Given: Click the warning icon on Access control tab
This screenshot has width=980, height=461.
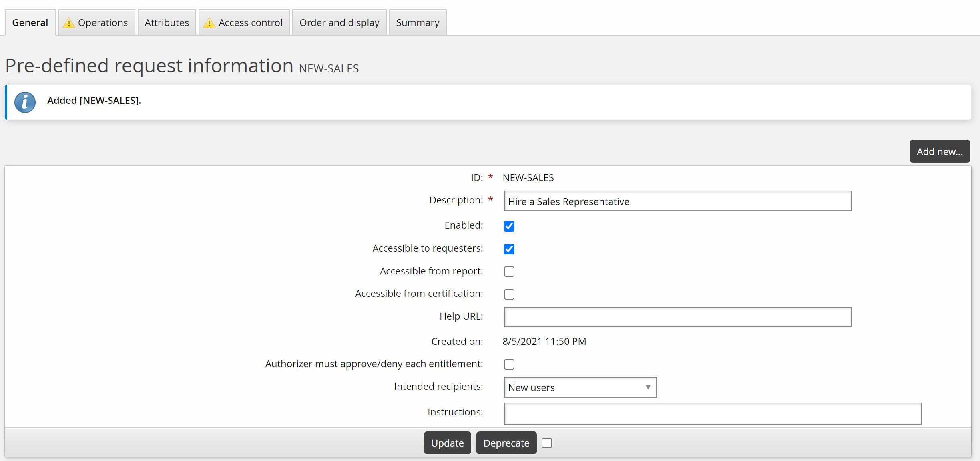Looking at the screenshot, I should click(209, 23).
